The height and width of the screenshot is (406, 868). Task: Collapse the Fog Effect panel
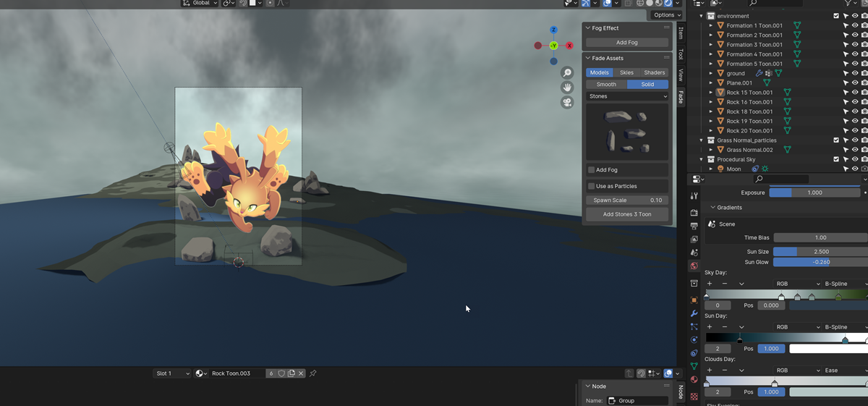click(588, 28)
